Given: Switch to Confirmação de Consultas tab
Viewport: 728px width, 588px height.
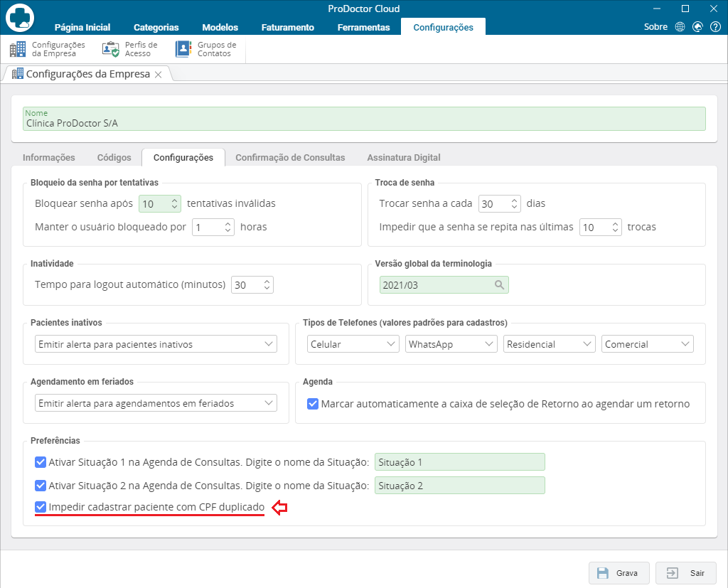Looking at the screenshot, I should point(290,157).
